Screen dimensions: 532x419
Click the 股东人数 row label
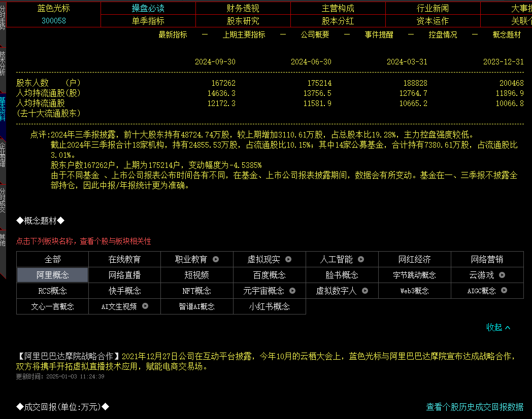coord(48,83)
